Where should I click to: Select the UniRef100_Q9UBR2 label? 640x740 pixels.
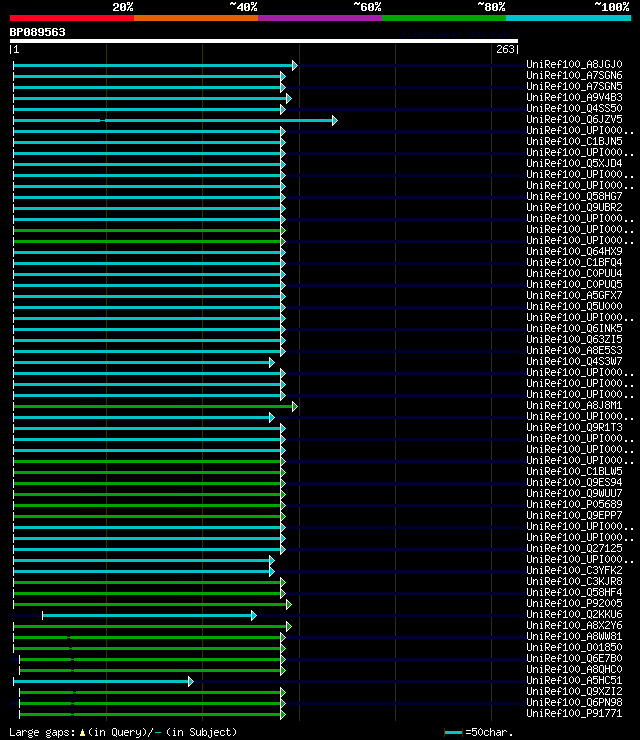tap(574, 207)
